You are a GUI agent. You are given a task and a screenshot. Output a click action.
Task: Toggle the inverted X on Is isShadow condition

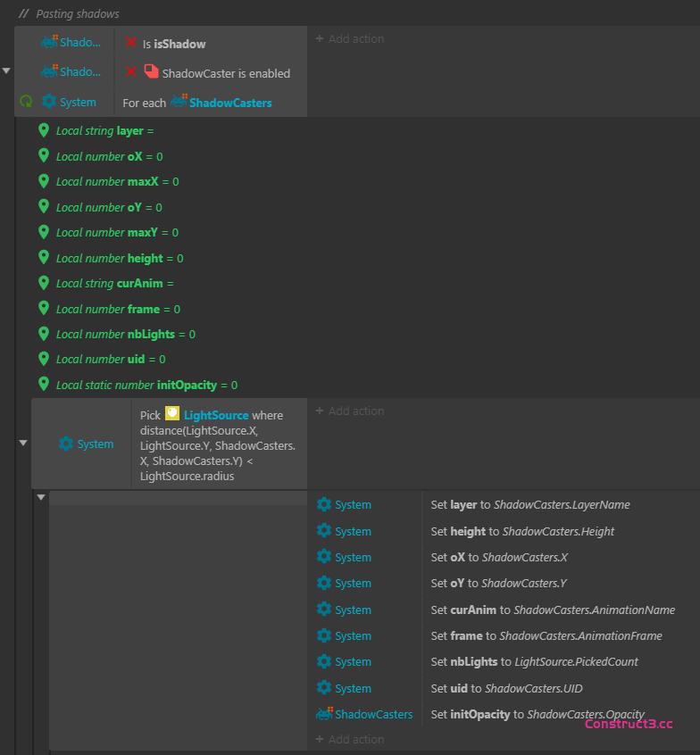tap(131, 43)
